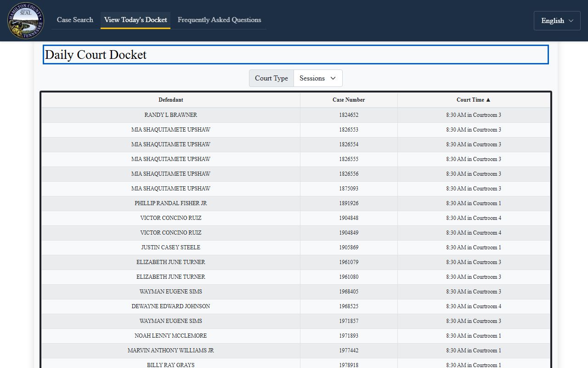The height and width of the screenshot is (368, 588).
Task: Click case number 1905869
Action: pyautogui.click(x=349, y=247)
